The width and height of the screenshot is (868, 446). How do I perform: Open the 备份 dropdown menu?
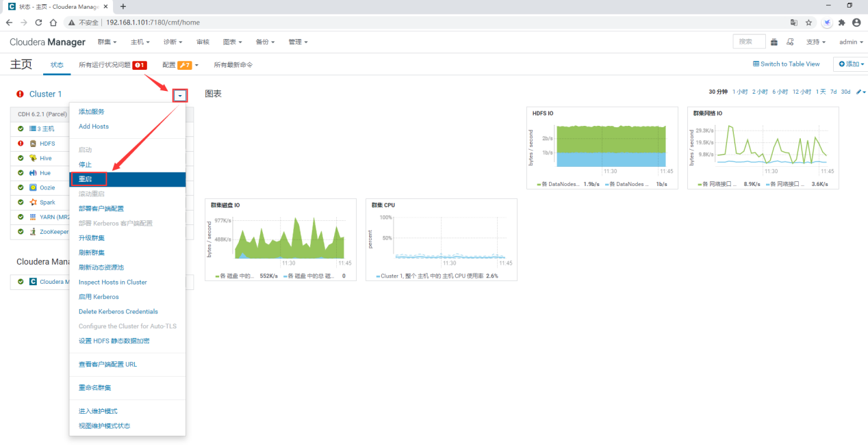pyautogui.click(x=265, y=42)
